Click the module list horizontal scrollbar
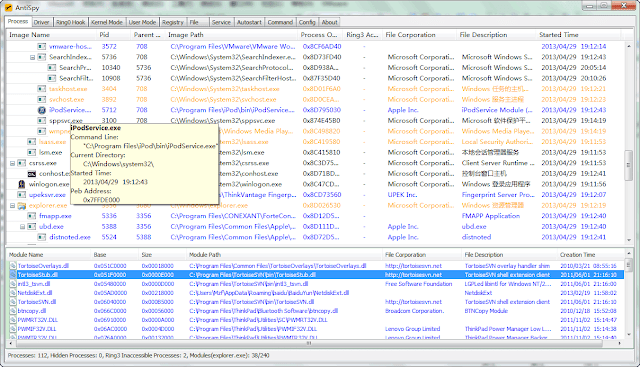 (x=310, y=343)
